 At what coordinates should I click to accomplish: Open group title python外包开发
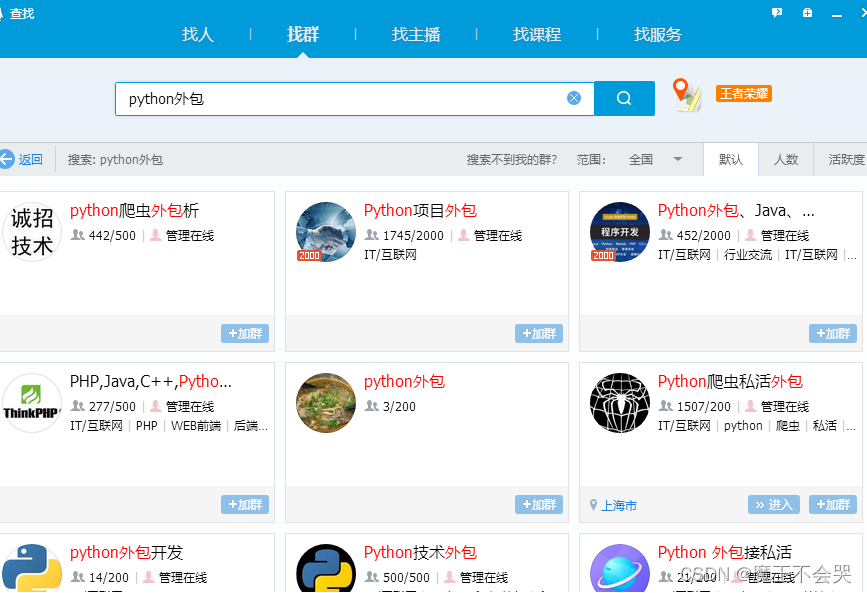click(x=126, y=553)
